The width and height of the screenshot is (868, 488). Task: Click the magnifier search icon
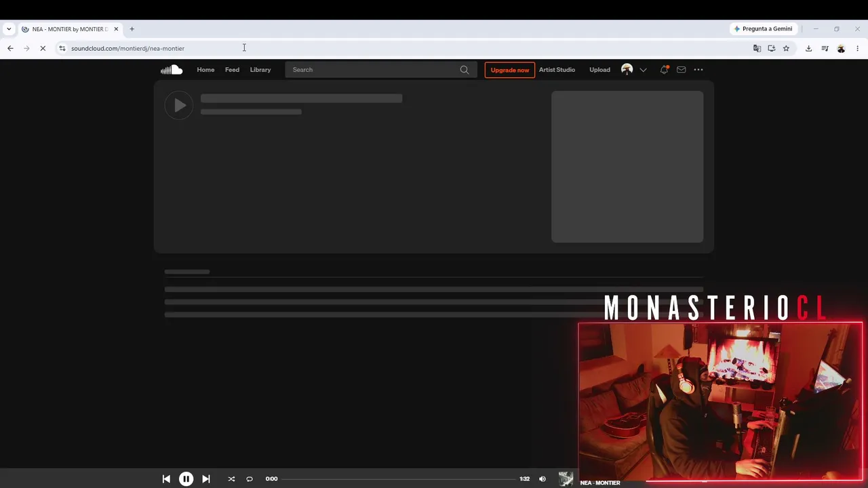click(465, 70)
